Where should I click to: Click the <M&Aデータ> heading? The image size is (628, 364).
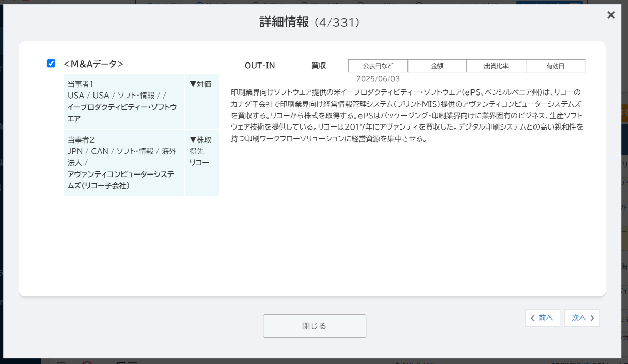click(x=93, y=64)
